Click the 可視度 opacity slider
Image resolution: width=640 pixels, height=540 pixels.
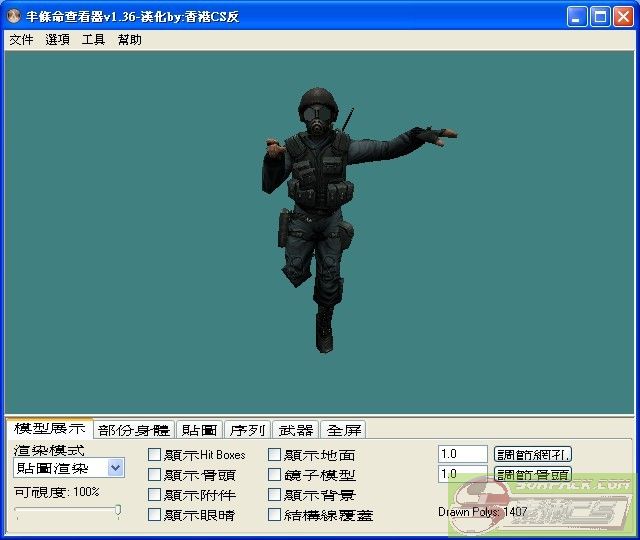tap(68, 511)
